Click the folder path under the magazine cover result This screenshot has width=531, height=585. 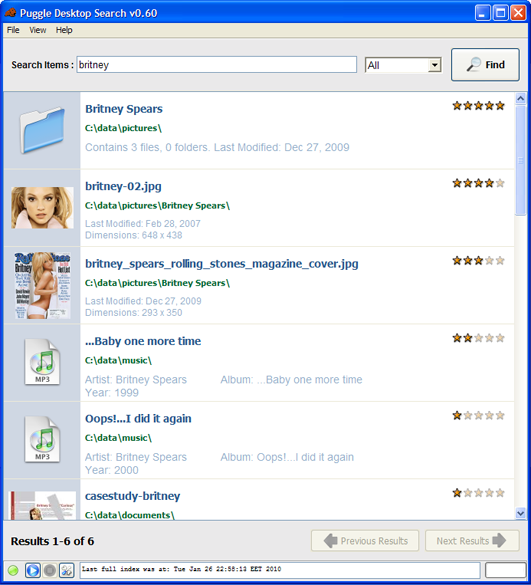coord(157,283)
